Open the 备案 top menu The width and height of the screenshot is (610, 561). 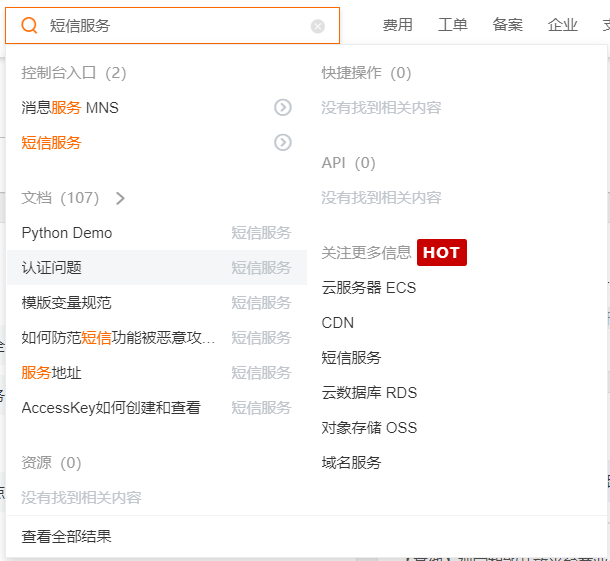tap(508, 25)
